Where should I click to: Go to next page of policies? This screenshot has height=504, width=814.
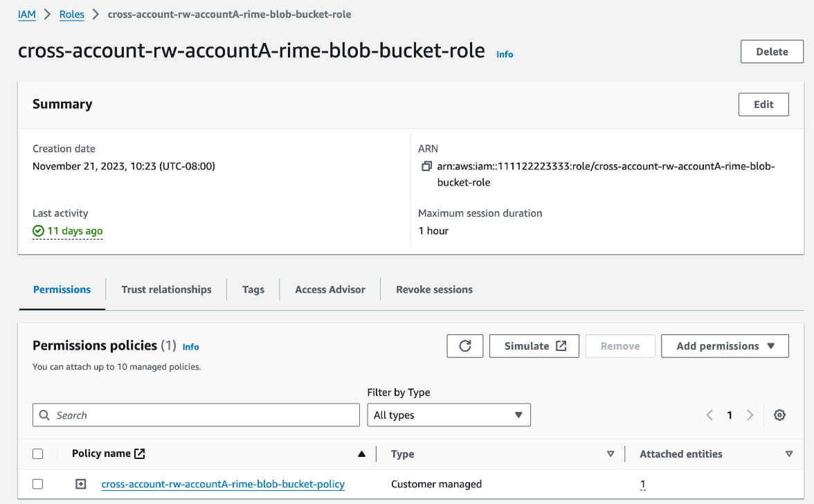coord(750,415)
